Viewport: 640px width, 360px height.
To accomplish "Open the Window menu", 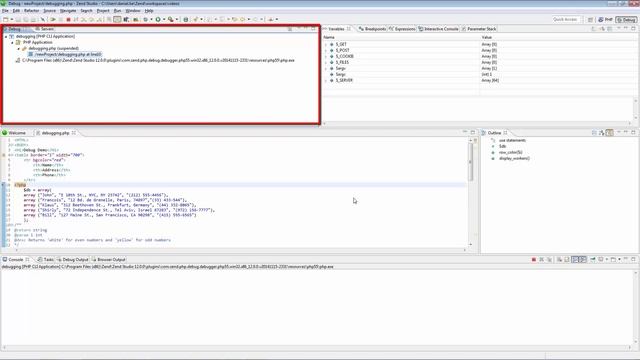I will click(133, 11).
